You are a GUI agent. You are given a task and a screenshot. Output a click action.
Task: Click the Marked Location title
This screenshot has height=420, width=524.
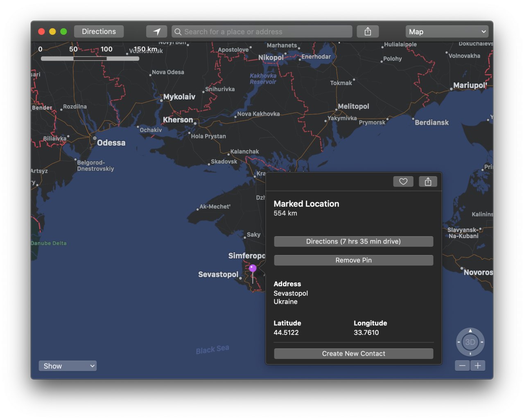306,204
